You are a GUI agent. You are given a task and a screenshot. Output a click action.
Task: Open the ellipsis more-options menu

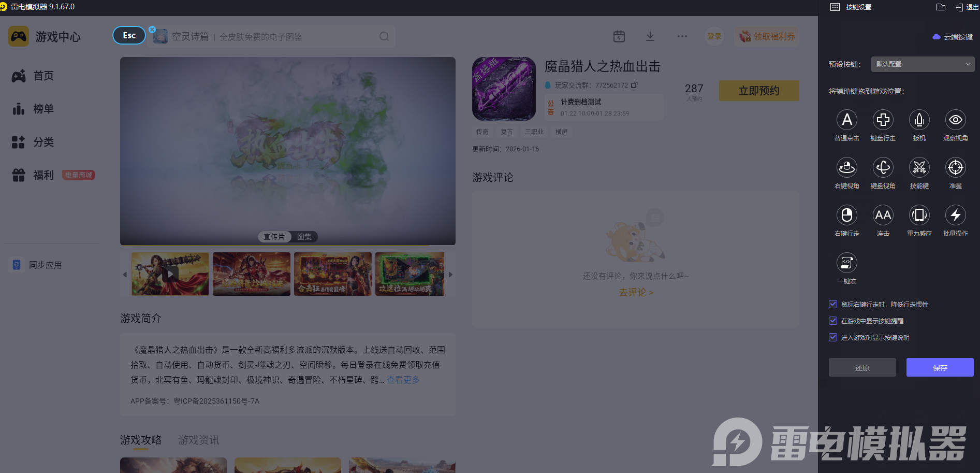(682, 36)
